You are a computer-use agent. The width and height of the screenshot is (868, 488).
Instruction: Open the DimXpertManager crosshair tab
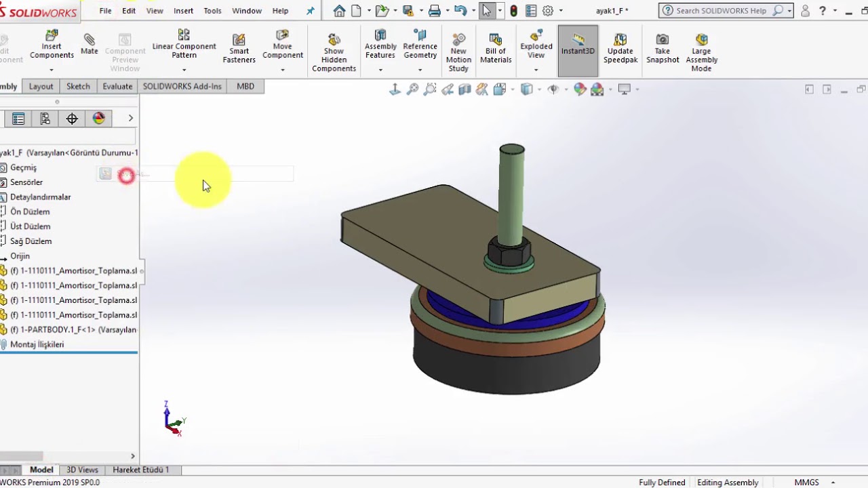click(72, 119)
